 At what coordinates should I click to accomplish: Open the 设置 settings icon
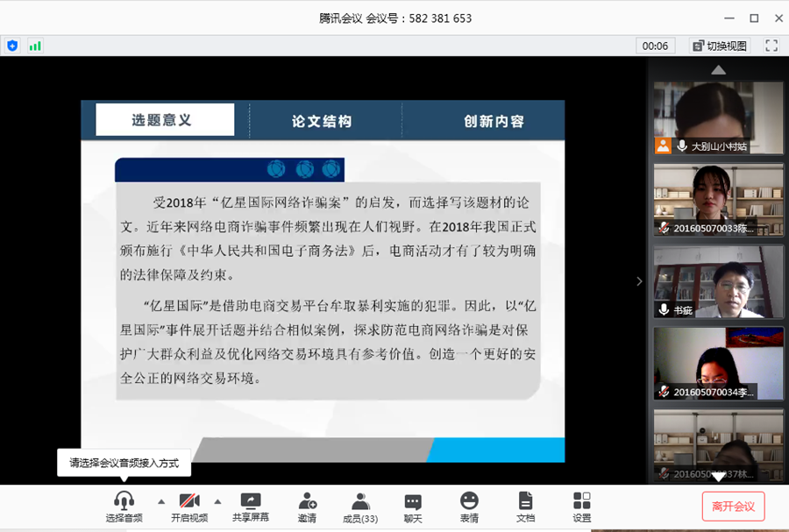click(x=582, y=507)
